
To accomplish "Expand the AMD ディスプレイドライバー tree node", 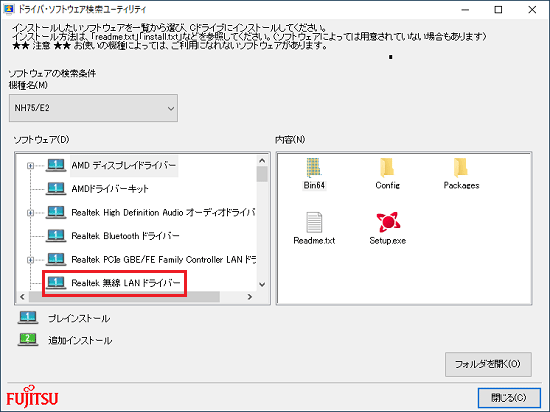I will point(31,166).
